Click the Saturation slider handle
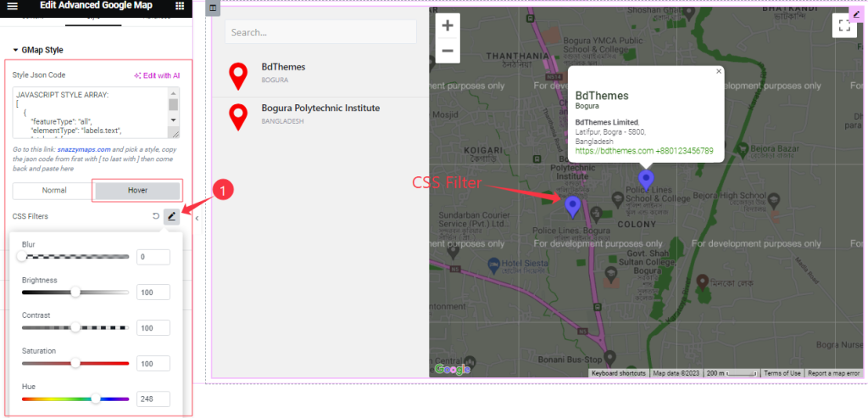868x418 pixels. (x=75, y=363)
